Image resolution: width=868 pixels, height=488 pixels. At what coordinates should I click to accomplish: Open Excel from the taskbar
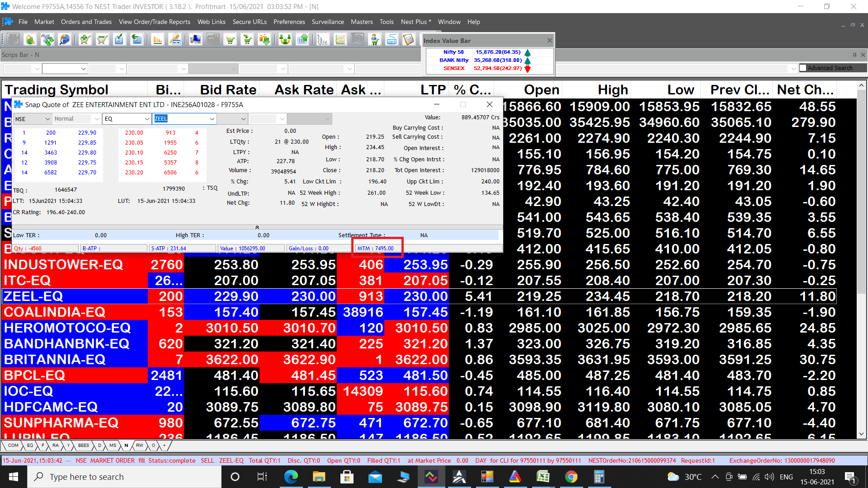click(x=543, y=477)
